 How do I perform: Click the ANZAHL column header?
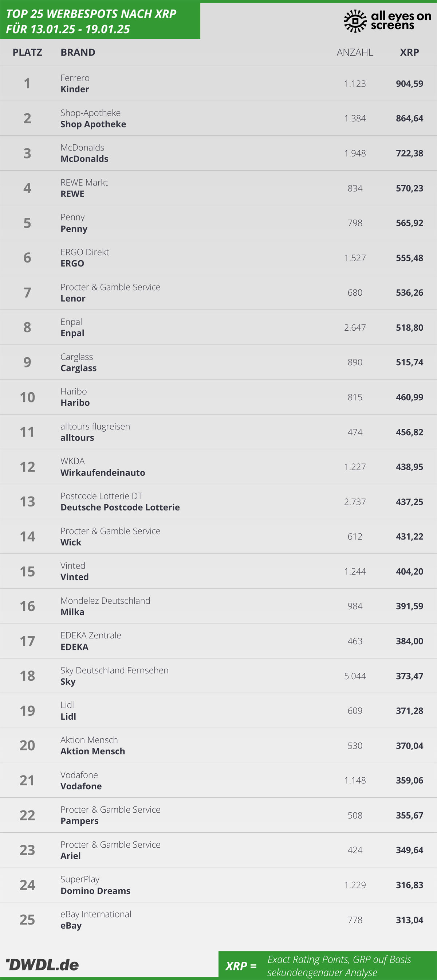click(355, 52)
